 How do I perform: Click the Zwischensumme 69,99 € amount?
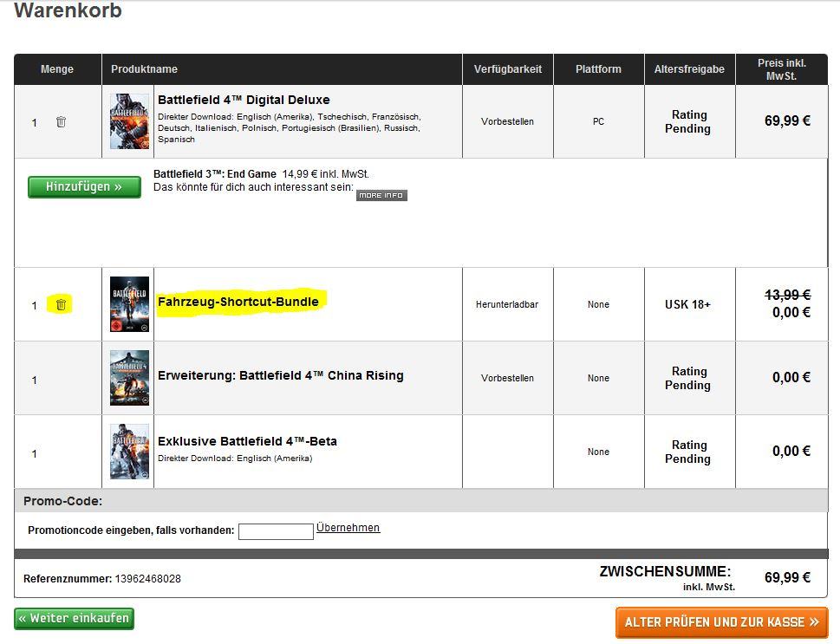[x=787, y=577]
